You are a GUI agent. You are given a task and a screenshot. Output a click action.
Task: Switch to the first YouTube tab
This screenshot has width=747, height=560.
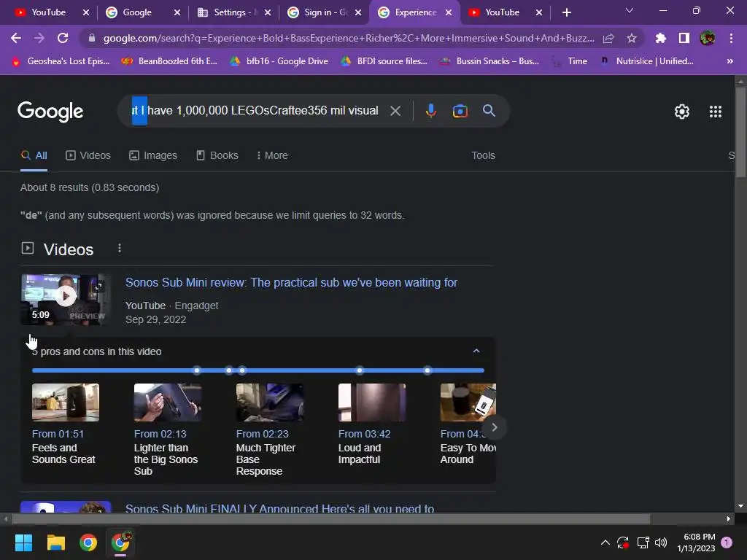click(47, 12)
